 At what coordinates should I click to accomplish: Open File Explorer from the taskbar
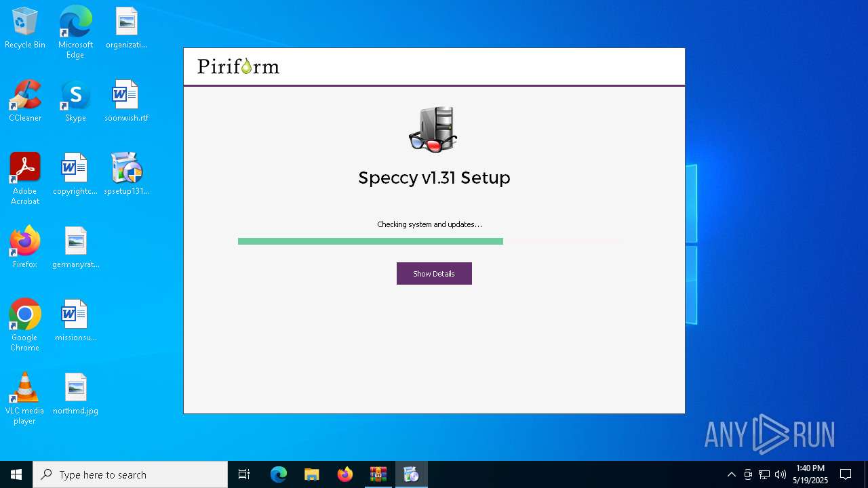(312, 474)
